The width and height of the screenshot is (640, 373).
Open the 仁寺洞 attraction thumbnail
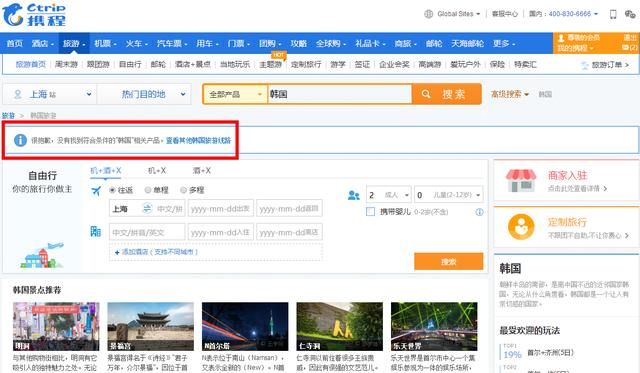pyautogui.click(x=340, y=326)
